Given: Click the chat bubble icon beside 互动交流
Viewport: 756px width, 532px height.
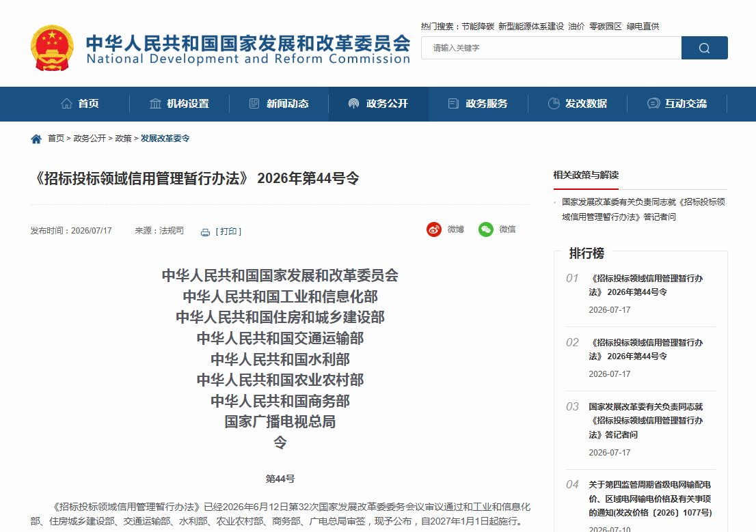Looking at the screenshot, I should point(653,104).
